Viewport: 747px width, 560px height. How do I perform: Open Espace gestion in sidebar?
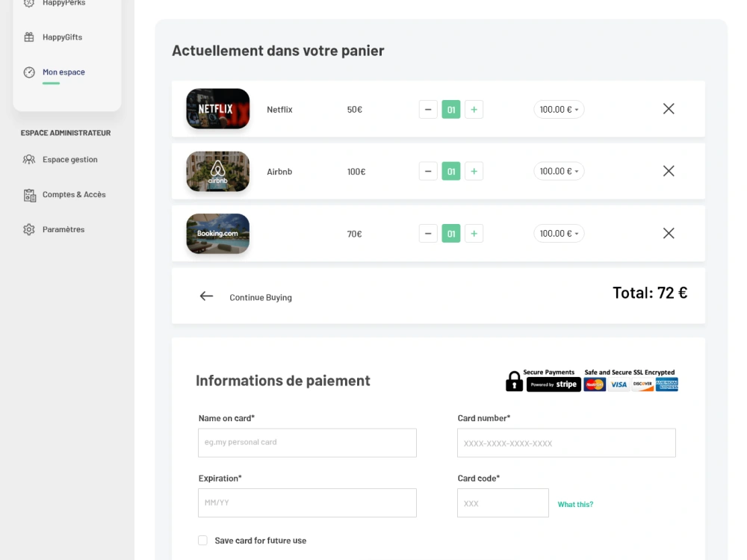[x=69, y=160]
